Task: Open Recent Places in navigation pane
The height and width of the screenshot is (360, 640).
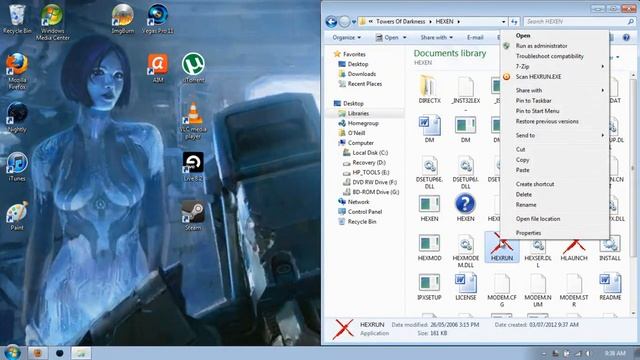Action: coord(360,84)
